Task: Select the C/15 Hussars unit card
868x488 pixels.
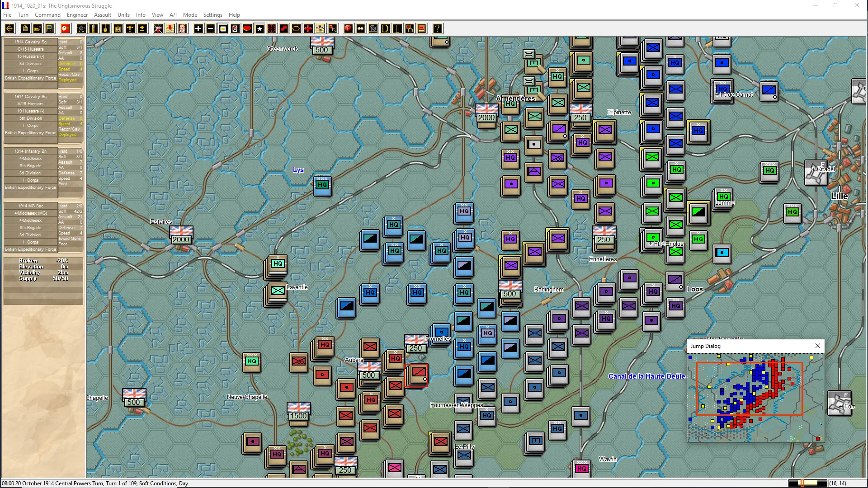Action: 43,63
